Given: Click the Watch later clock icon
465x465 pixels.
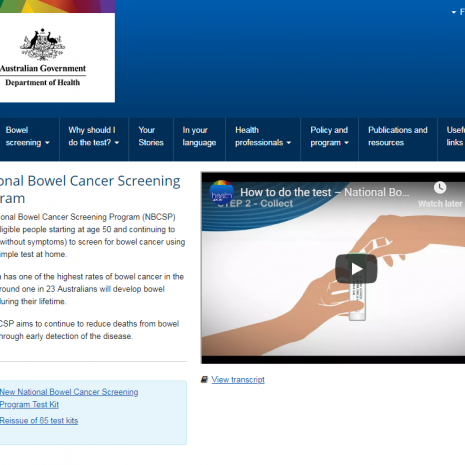Looking at the screenshot, I should [440, 187].
